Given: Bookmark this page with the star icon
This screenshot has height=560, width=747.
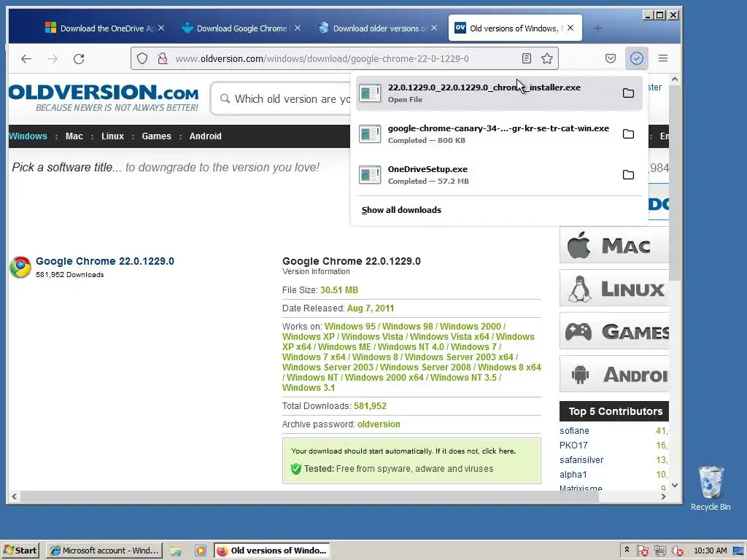Looking at the screenshot, I should tap(547, 58).
